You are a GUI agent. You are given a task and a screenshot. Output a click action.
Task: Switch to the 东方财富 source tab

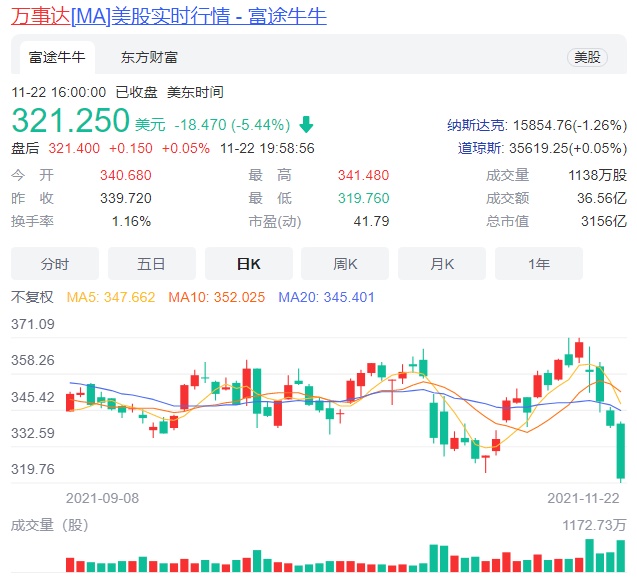[x=149, y=57]
